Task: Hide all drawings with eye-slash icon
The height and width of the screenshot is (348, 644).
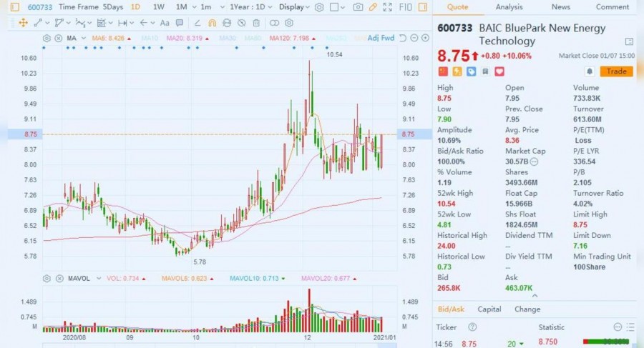Action: click(242, 23)
